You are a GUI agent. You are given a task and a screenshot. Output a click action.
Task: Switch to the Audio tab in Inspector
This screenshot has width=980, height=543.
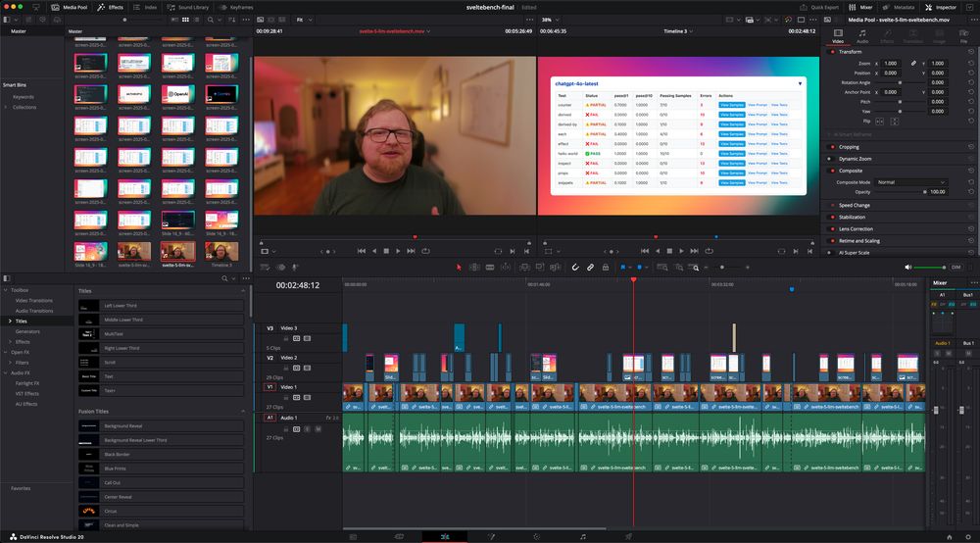pos(862,38)
